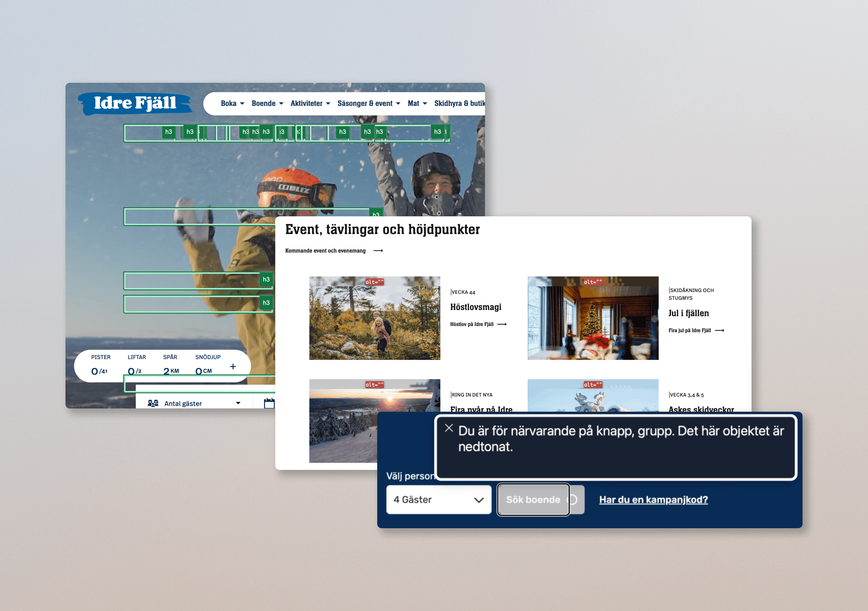Click the arrow after Kommande event och evenemang

pos(378,251)
